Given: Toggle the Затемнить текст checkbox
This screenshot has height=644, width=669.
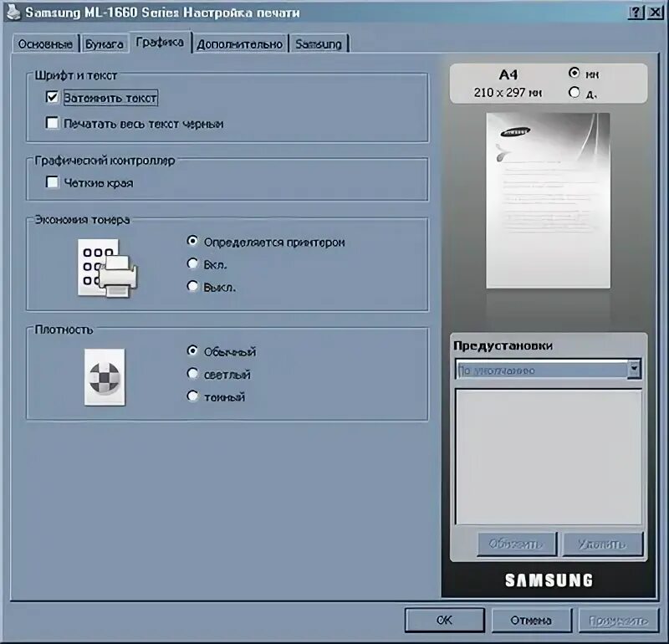Looking at the screenshot, I should click(x=52, y=97).
